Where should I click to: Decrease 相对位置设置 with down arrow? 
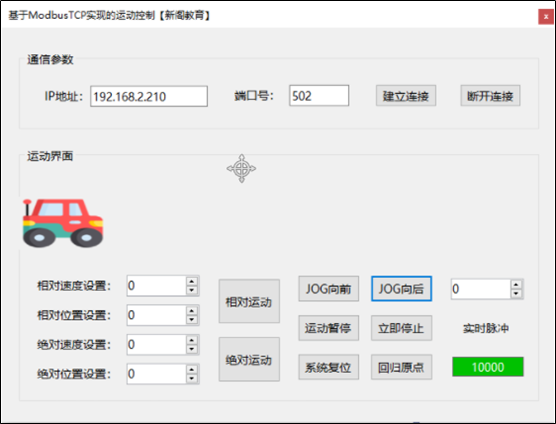[192, 320]
